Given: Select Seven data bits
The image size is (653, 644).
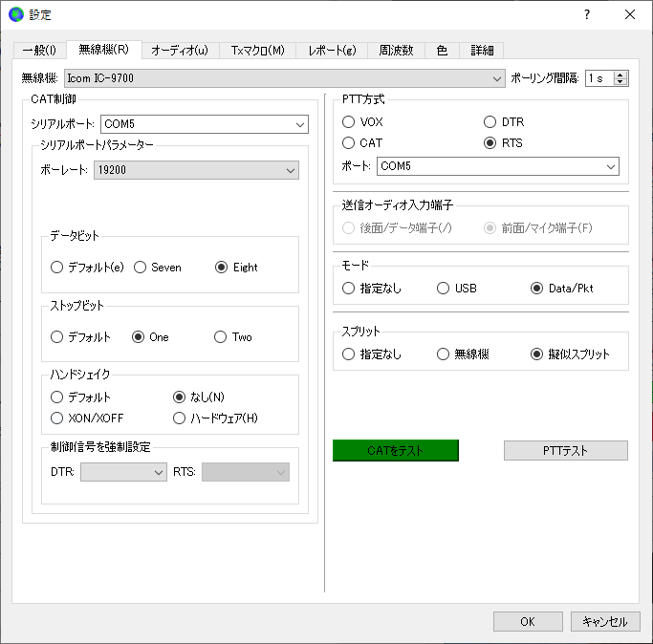Looking at the screenshot, I should point(158,268).
